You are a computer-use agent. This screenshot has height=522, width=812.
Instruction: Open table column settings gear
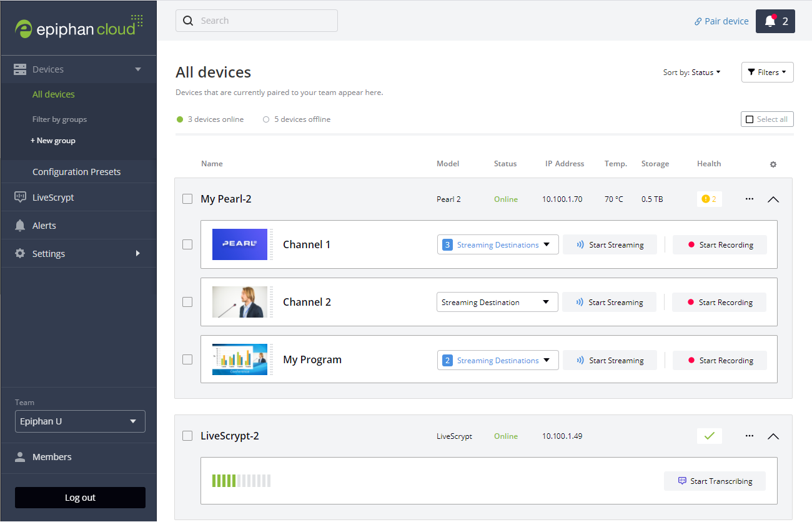click(x=773, y=164)
